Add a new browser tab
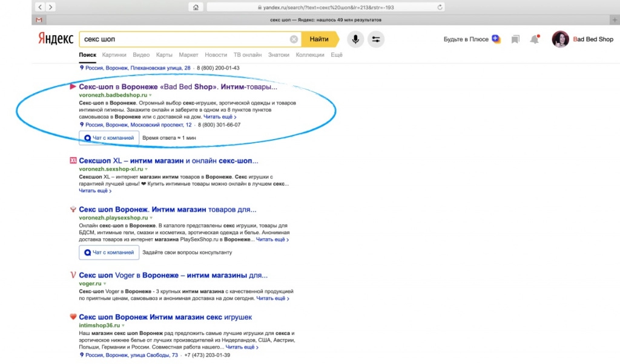Screen dimensions: 620x364 point(615,20)
